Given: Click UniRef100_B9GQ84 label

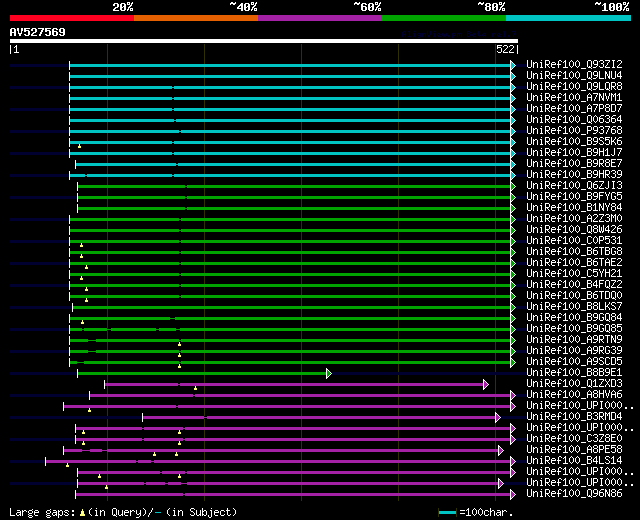Looking at the screenshot, I should [x=574, y=318].
